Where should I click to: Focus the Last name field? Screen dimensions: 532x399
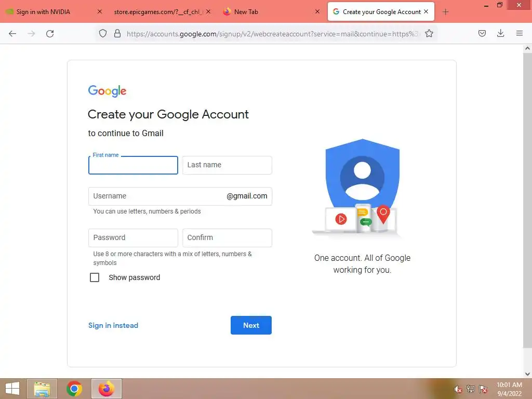227,165
